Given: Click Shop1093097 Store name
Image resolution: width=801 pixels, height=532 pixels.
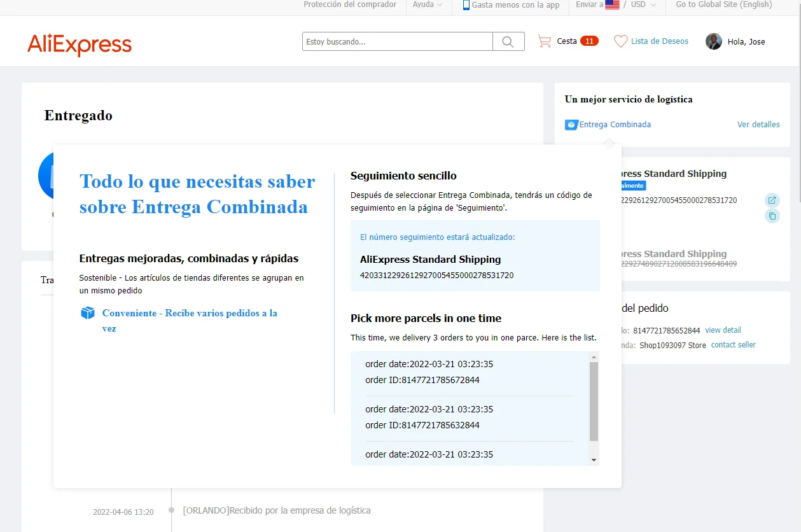Looking at the screenshot, I should pyautogui.click(x=672, y=345).
